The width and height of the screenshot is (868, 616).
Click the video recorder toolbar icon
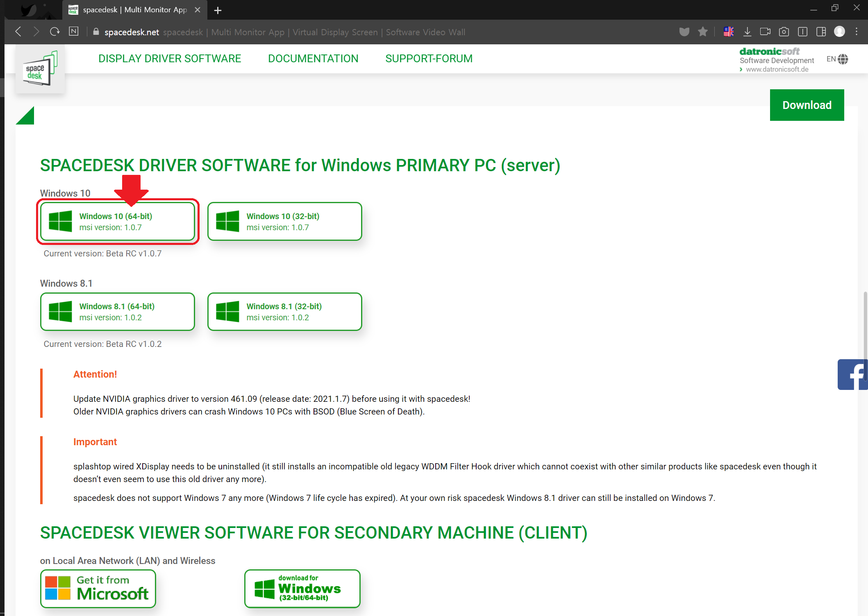click(x=765, y=32)
